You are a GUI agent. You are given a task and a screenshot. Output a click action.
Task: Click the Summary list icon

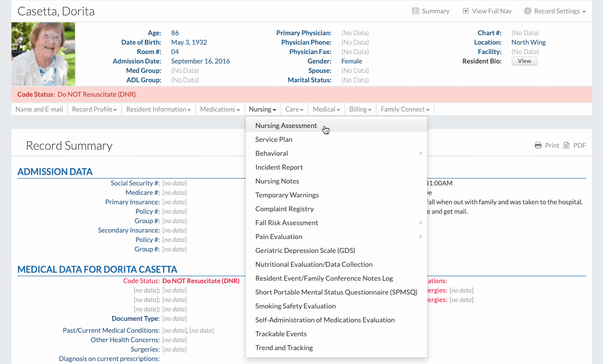coord(415,11)
